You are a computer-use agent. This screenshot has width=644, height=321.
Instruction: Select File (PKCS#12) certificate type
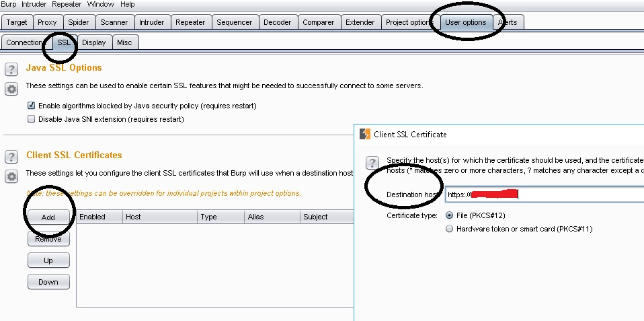[449, 215]
